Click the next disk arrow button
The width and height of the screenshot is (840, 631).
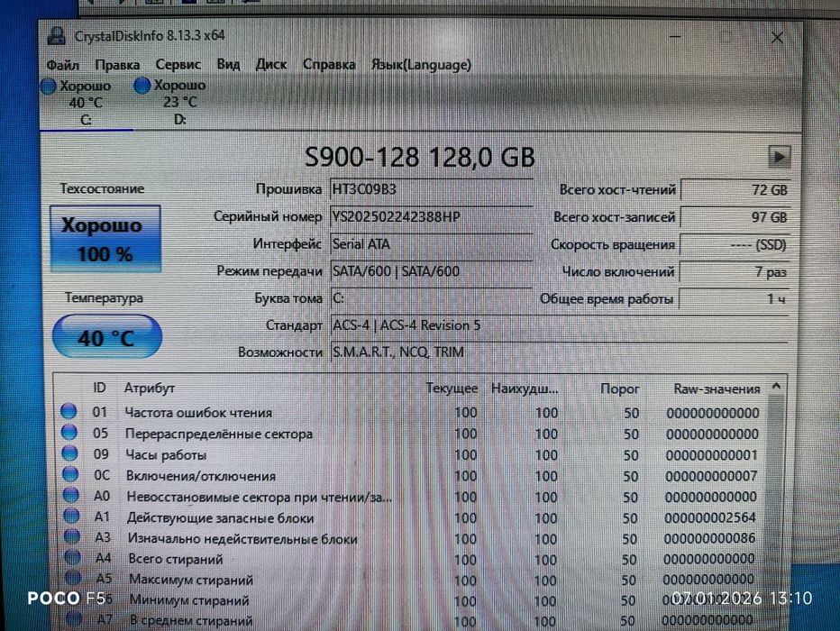pyautogui.click(x=779, y=157)
